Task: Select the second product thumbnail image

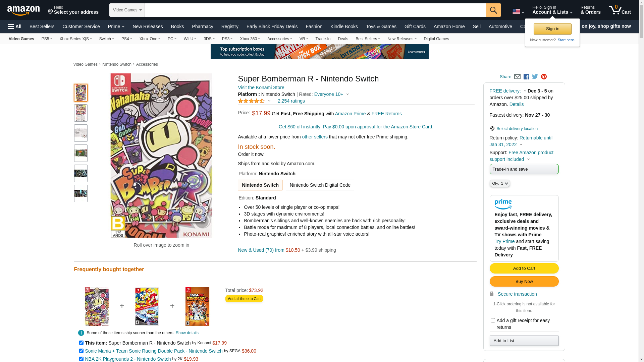Action: coord(81,113)
